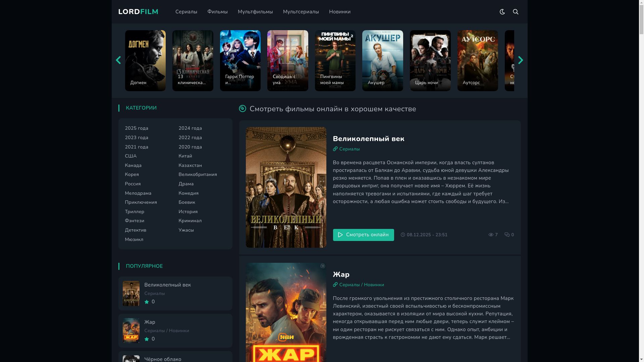644x362 pixels.
Task: Browse the Триллер genre
Action: [135, 212]
